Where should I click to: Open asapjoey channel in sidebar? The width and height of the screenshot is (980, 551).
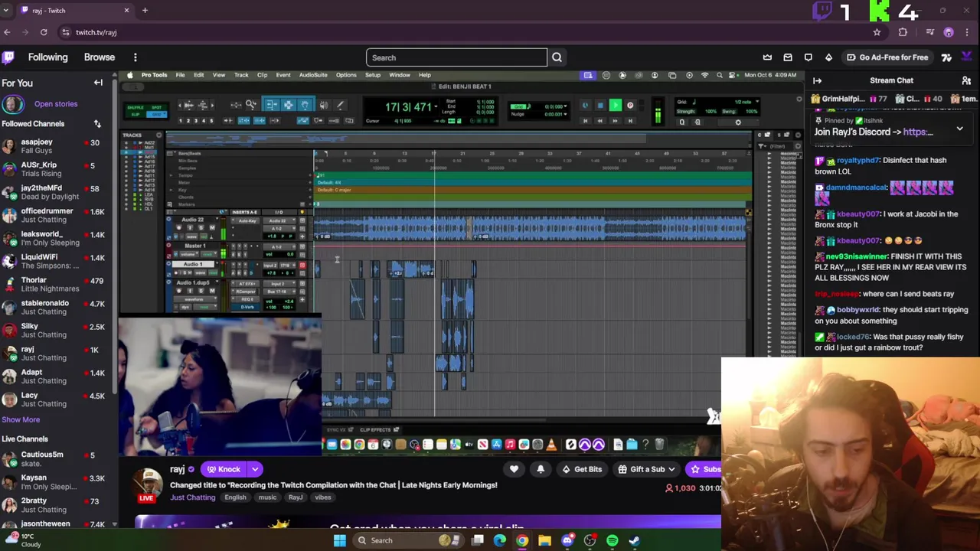[51, 146]
